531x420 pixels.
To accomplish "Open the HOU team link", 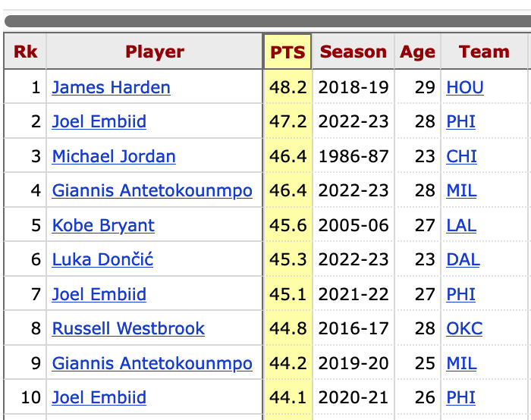I will (464, 87).
